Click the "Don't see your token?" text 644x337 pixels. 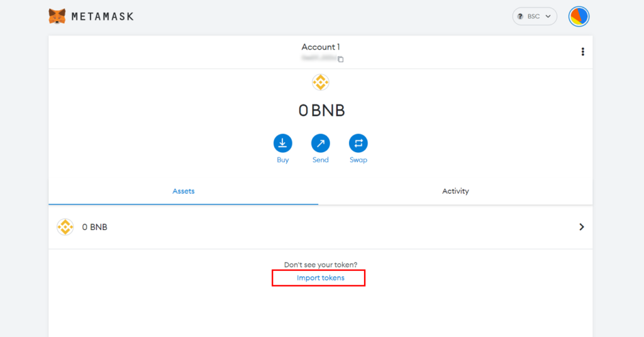click(320, 265)
